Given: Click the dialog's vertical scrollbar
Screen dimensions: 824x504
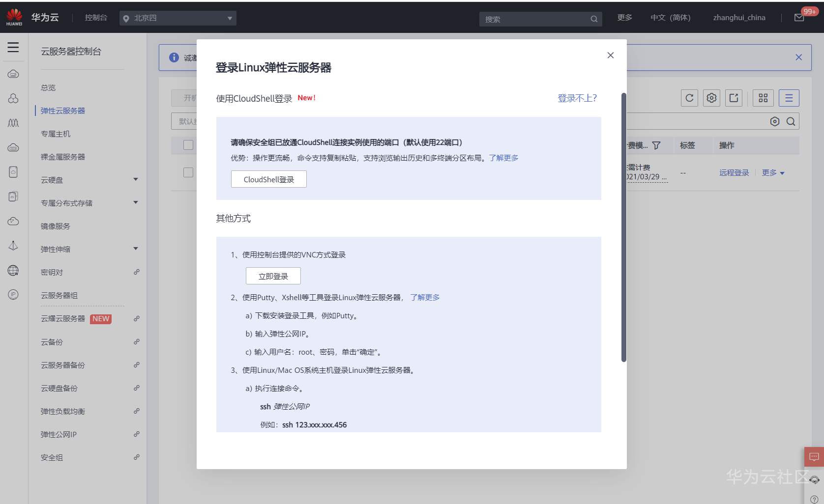Looking at the screenshot, I should 624,227.
